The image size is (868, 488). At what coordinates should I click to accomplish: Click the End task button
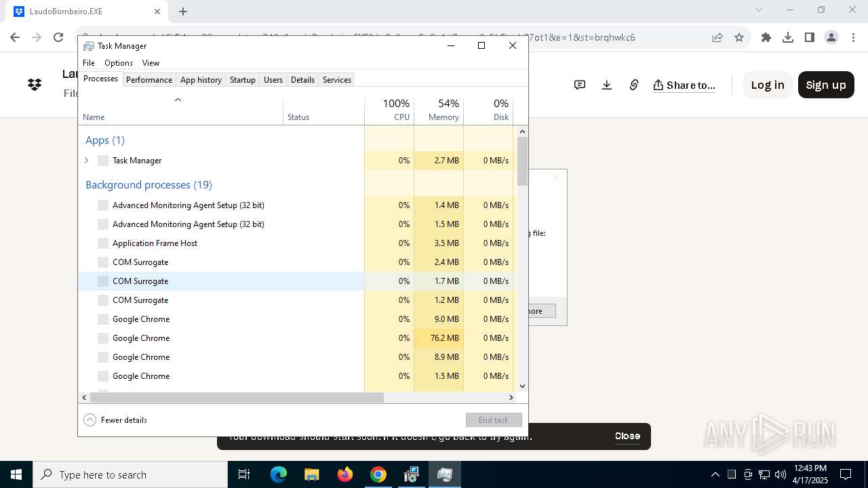click(494, 420)
